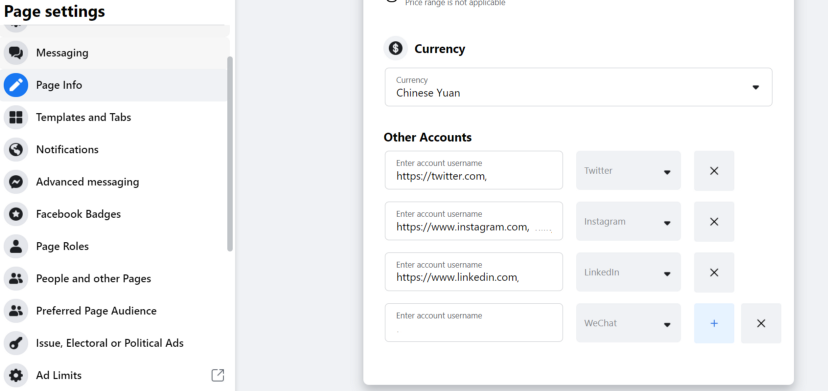
Task: Open the Instagram account type dropdown
Action: coord(628,221)
